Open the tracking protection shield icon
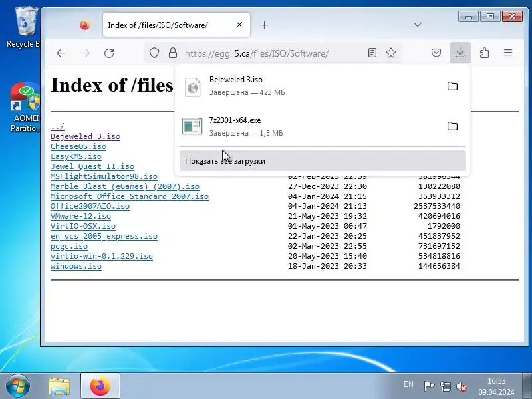532x399 pixels. (x=154, y=53)
